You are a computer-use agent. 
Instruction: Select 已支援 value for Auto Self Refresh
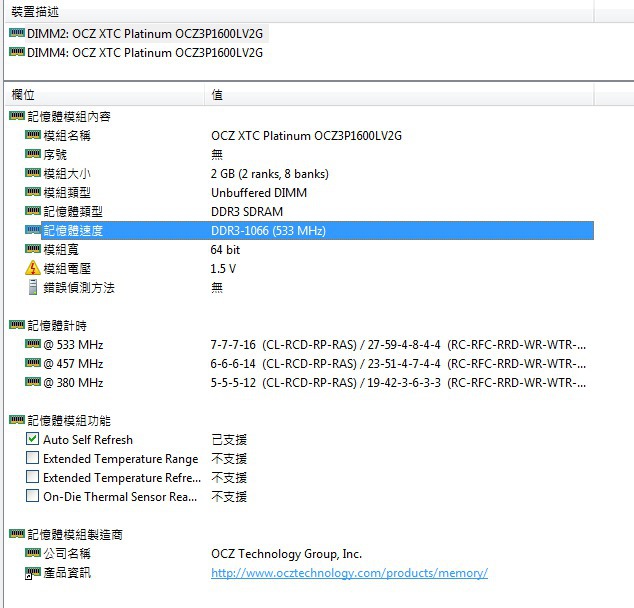[229, 440]
